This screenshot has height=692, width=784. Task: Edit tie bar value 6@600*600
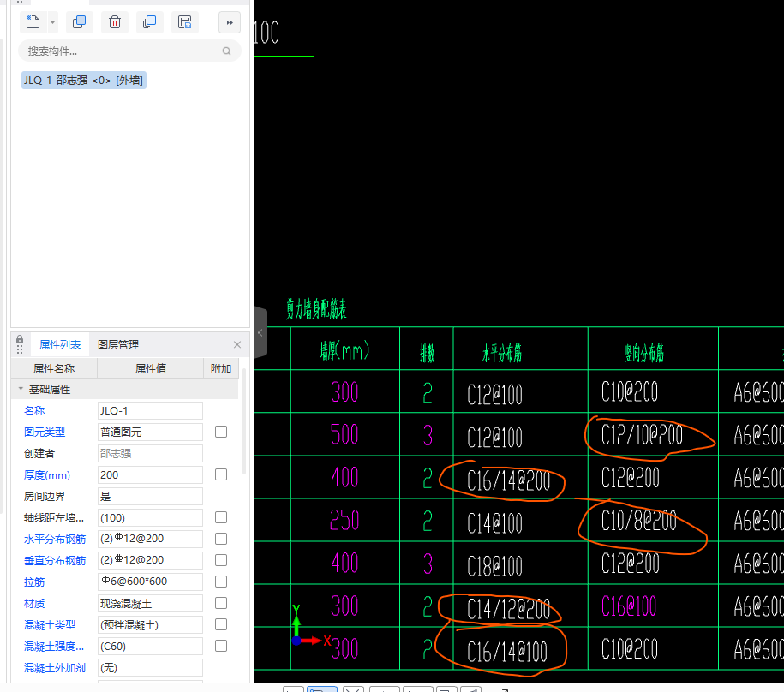click(150, 582)
